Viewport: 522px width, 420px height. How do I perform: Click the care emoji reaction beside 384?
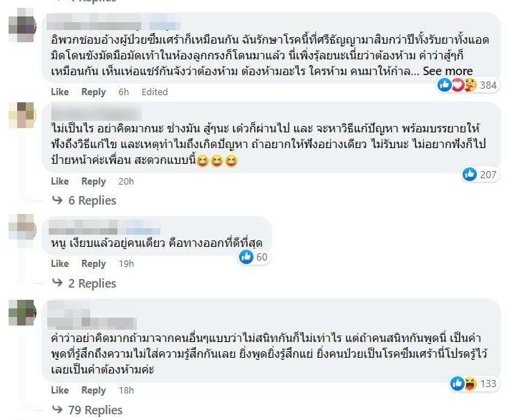point(470,85)
